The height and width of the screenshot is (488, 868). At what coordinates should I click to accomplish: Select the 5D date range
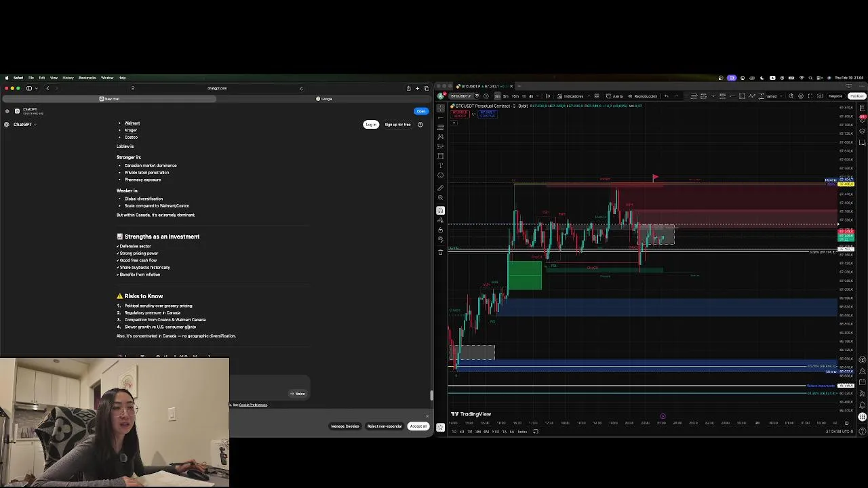point(462,432)
